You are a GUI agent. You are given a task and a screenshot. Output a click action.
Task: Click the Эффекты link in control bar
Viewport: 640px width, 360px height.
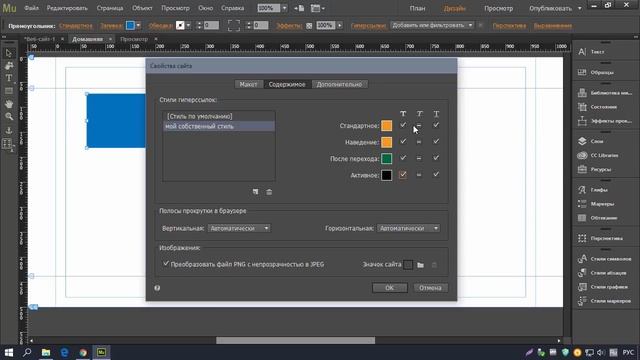click(289, 26)
